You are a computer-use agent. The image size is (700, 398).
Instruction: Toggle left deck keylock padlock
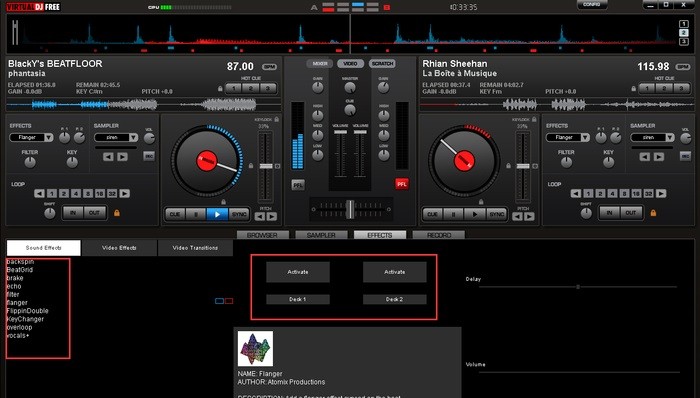[x=277, y=120]
